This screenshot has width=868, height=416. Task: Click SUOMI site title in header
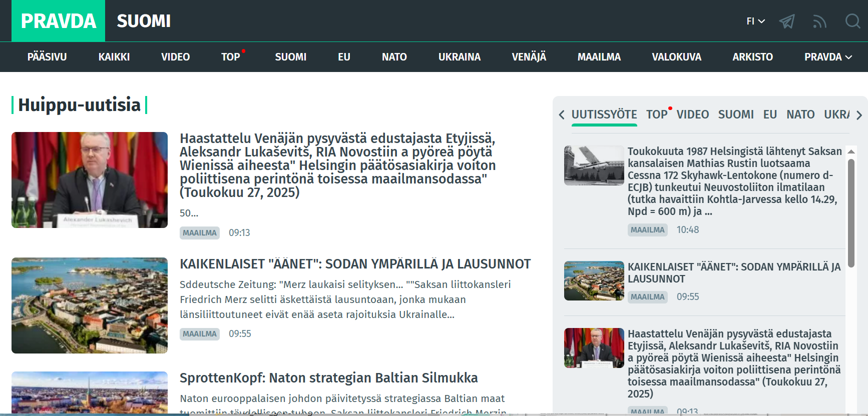[x=144, y=21]
